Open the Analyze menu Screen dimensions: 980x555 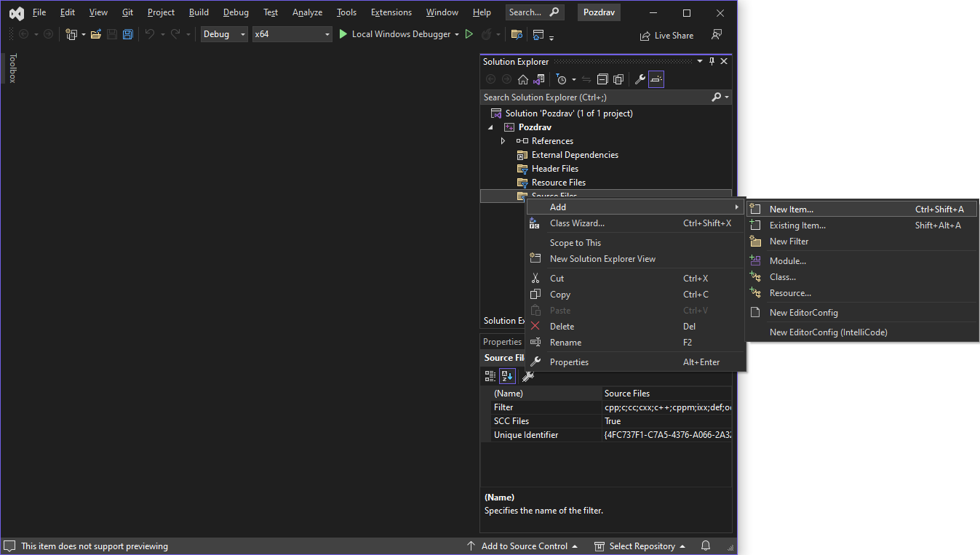[x=307, y=12]
